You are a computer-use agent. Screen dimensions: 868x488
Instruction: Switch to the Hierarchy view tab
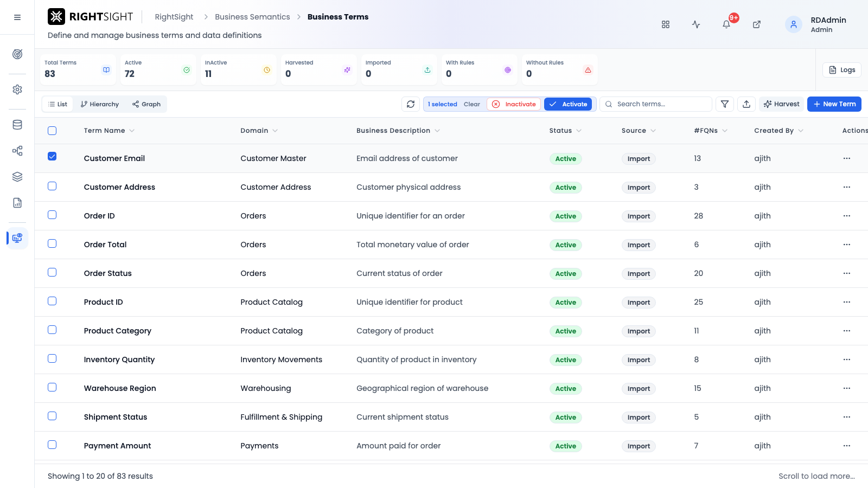point(100,104)
